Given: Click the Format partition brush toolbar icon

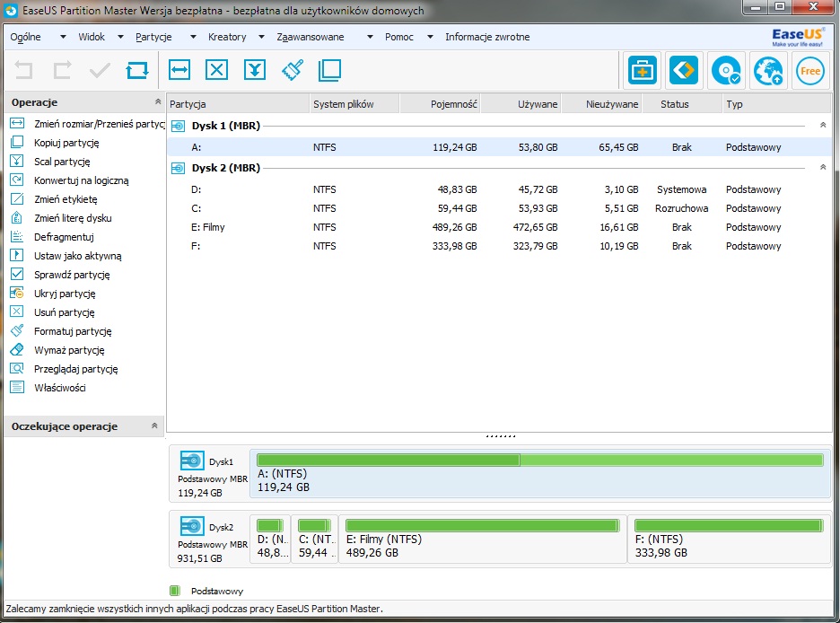Looking at the screenshot, I should [292, 70].
